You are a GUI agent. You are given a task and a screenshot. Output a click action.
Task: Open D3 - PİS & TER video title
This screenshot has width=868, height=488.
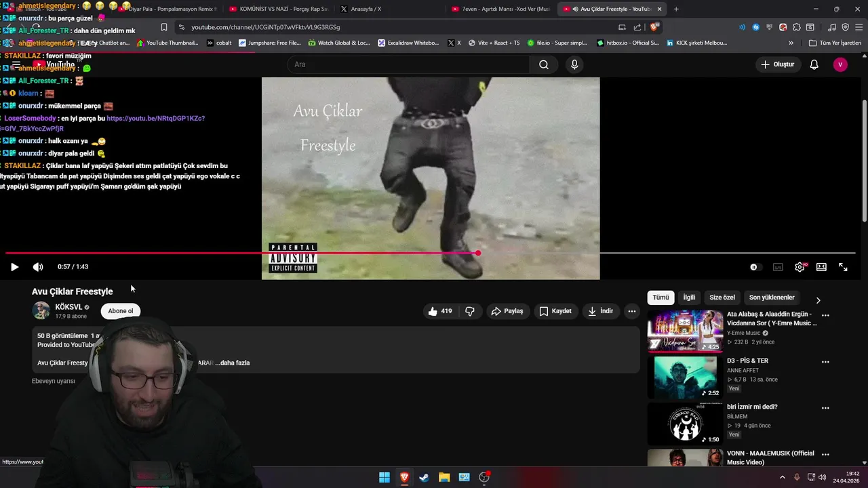click(747, 361)
